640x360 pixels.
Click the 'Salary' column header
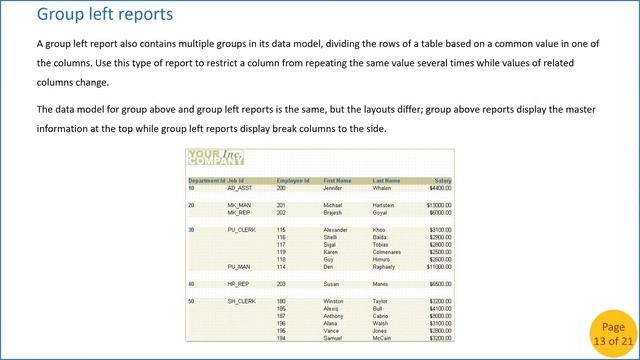tap(443, 180)
